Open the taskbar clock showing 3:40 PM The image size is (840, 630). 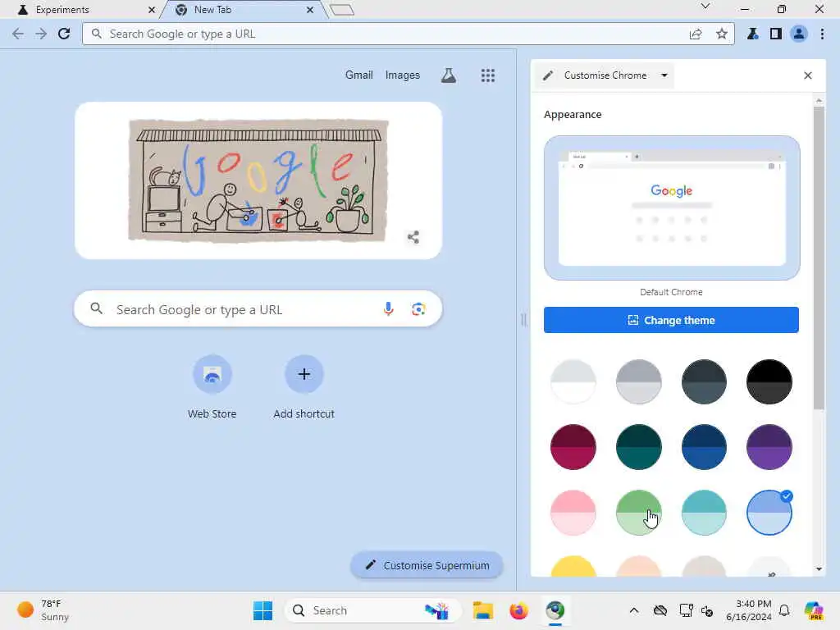(748, 610)
